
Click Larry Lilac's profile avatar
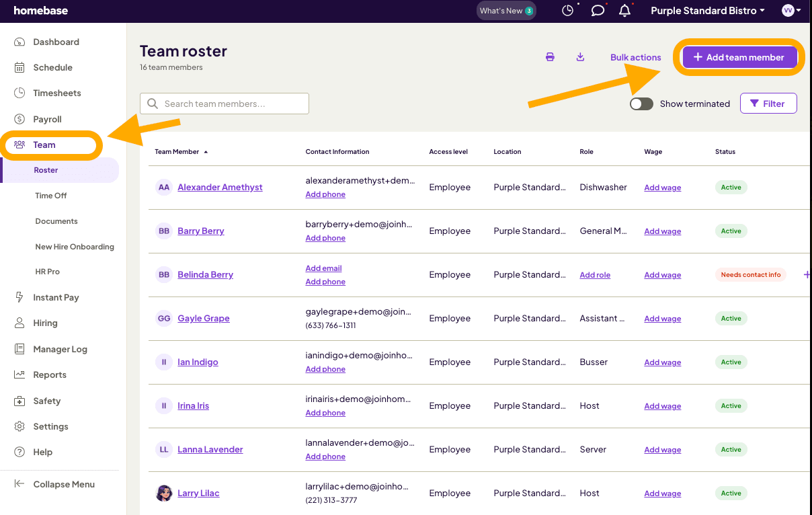(164, 493)
